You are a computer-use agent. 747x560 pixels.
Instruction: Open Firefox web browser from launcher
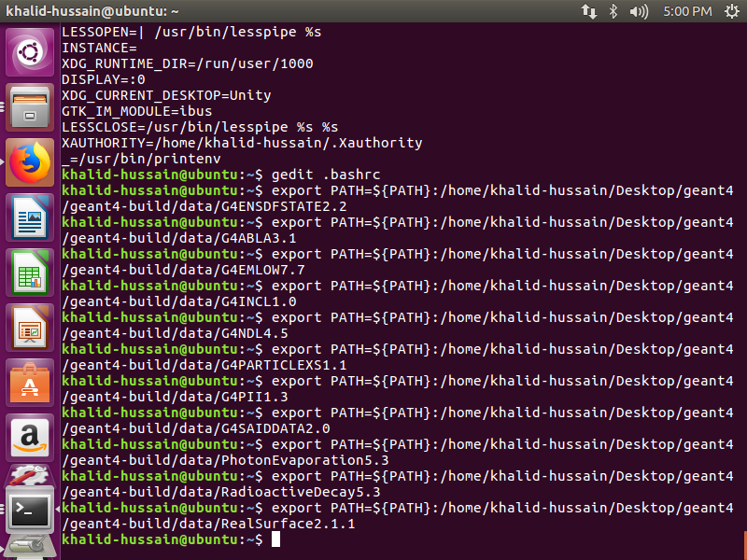point(30,162)
